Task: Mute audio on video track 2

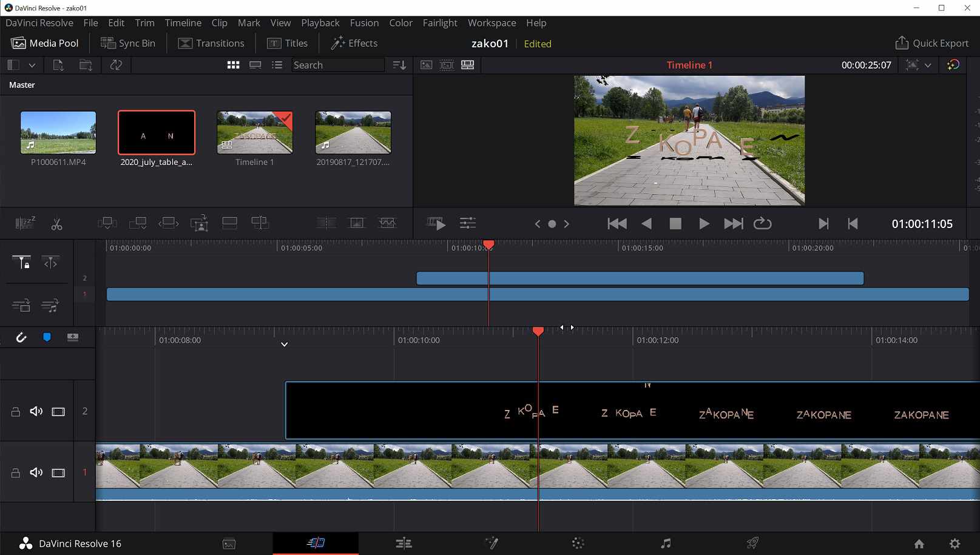Action: (36, 411)
